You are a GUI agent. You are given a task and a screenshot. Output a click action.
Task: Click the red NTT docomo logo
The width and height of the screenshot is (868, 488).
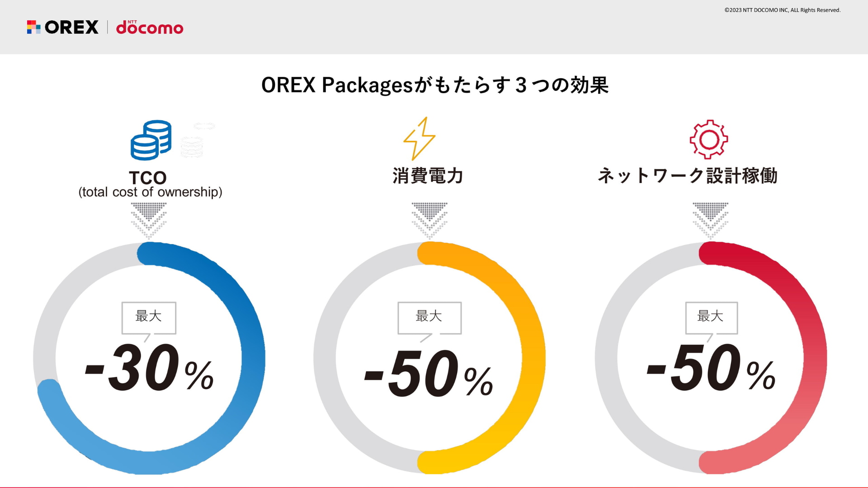click(150, 28)
